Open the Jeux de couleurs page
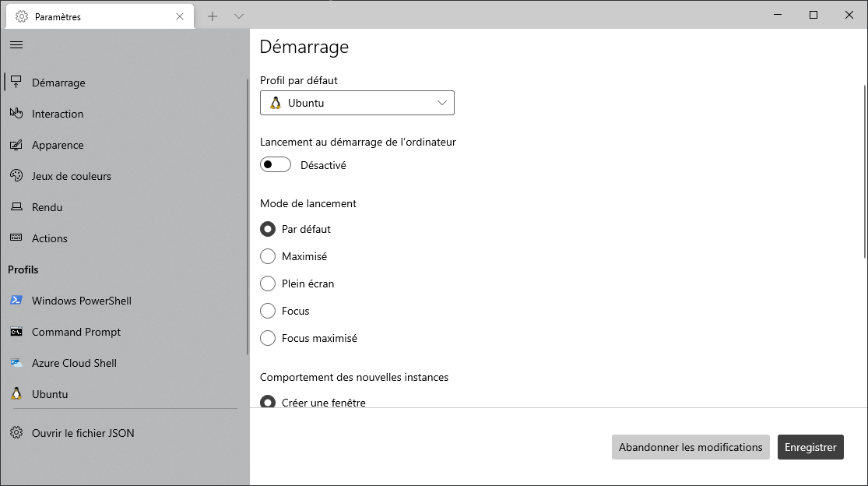The image size is (868, 486). pyautogui.click(x=124, y=176)
